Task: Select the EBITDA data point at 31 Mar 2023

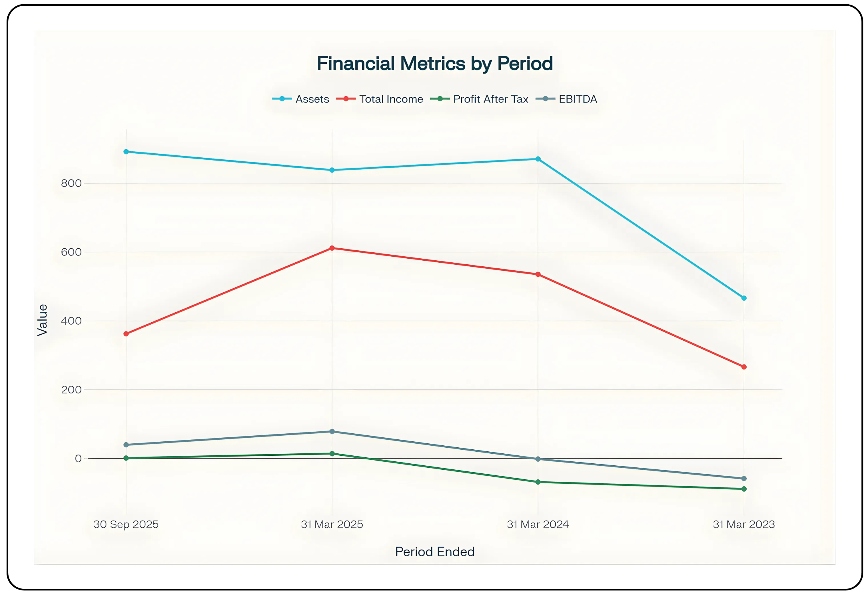Action: pyautogui.click(x=744, y=479)
